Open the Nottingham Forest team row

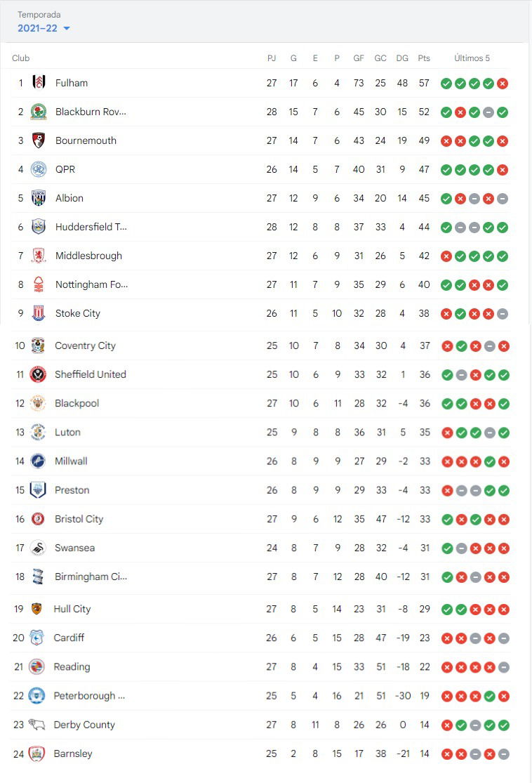click(260, 284)
